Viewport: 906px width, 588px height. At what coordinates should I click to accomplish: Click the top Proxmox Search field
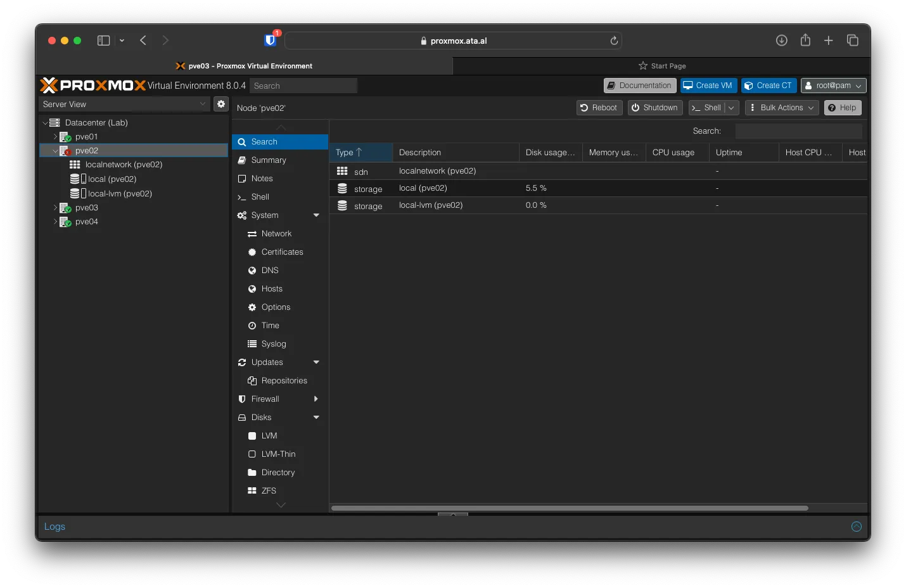pos(303,86)
